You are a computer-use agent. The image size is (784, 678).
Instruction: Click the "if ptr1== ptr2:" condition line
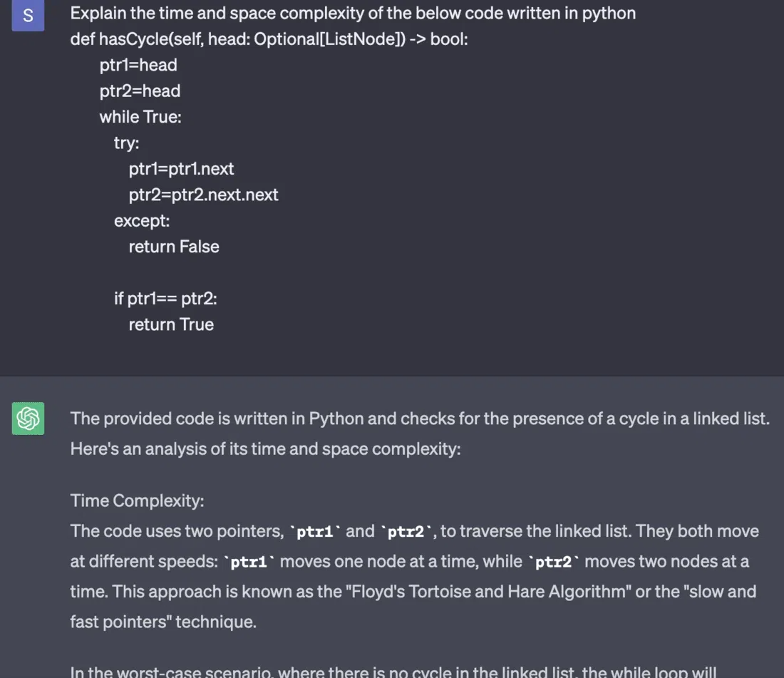[x=165, y=298]
